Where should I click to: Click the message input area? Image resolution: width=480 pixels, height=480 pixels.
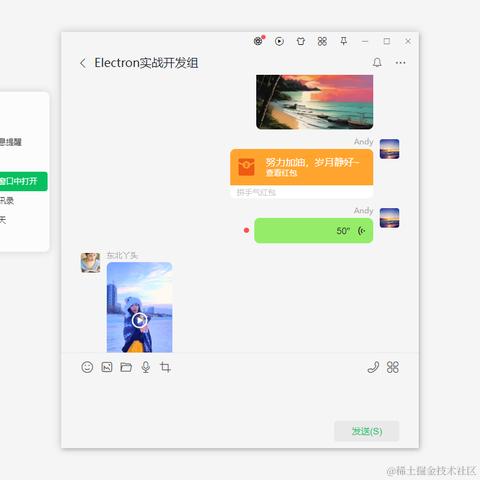click(x=240, y=398)
